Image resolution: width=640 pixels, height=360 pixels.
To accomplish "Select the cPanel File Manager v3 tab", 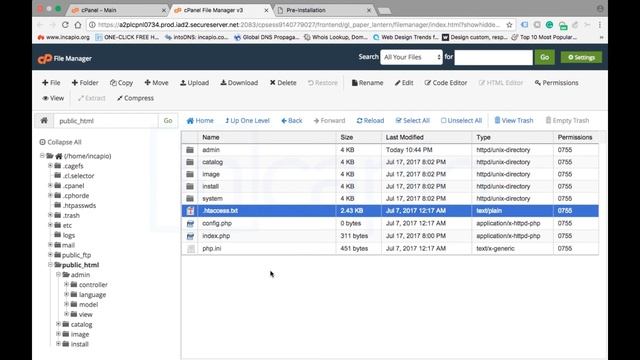I will tap(221, 10).
